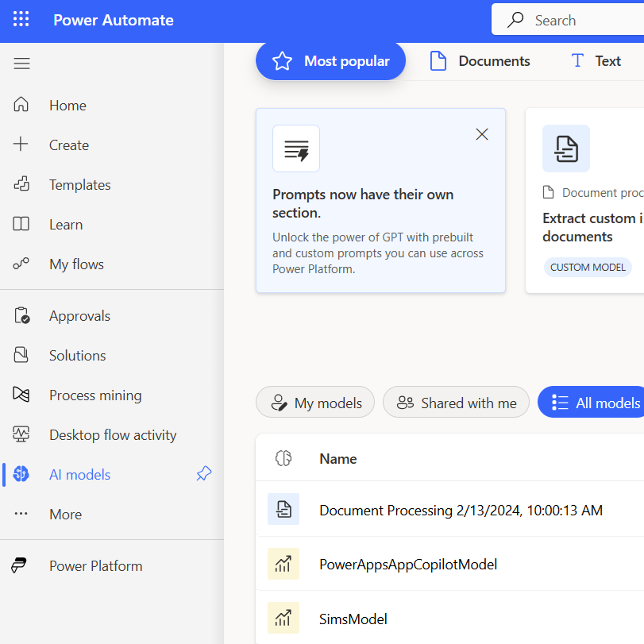
Task: Click the document extraction icon on model card
Action: 566,148
